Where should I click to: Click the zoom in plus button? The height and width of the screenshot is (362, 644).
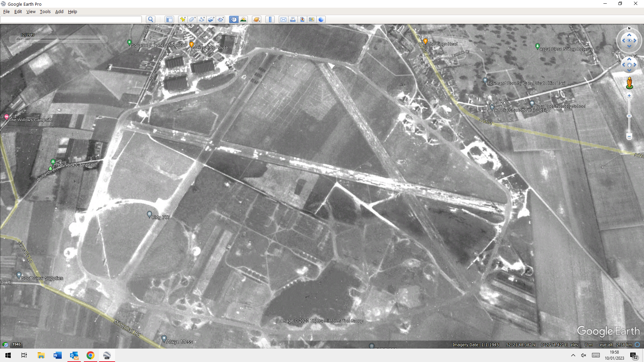coord(629,96)
